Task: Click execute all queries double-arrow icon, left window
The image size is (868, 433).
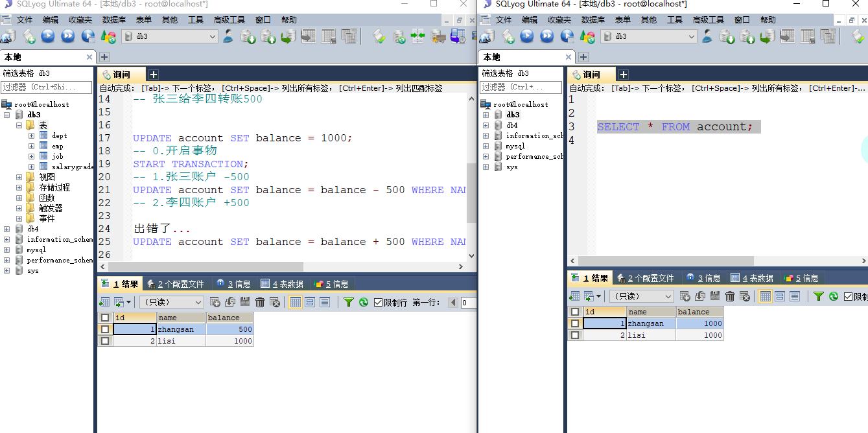Action: [x=68, y=36]
